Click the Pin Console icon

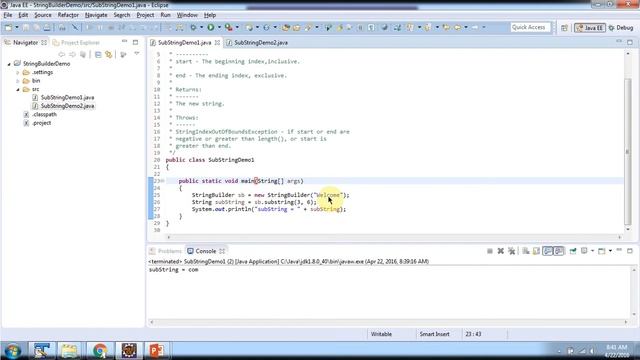coord(573,251)
